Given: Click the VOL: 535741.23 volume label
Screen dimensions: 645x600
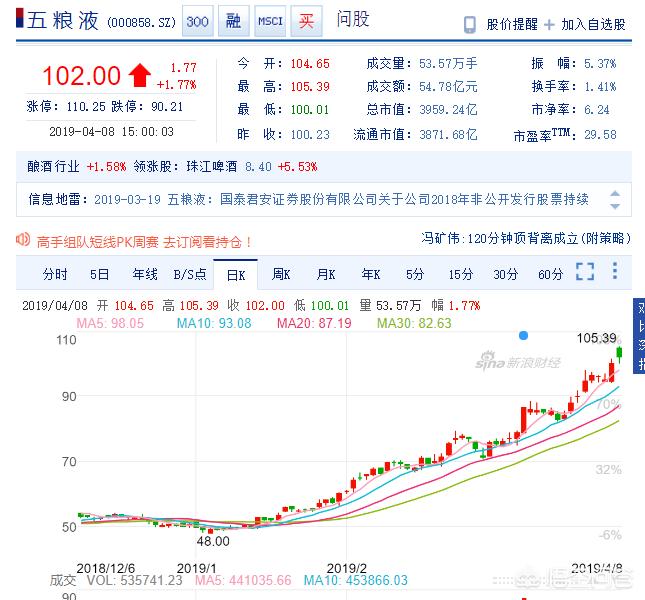Looking at the screenshot, I should [134, 580].
